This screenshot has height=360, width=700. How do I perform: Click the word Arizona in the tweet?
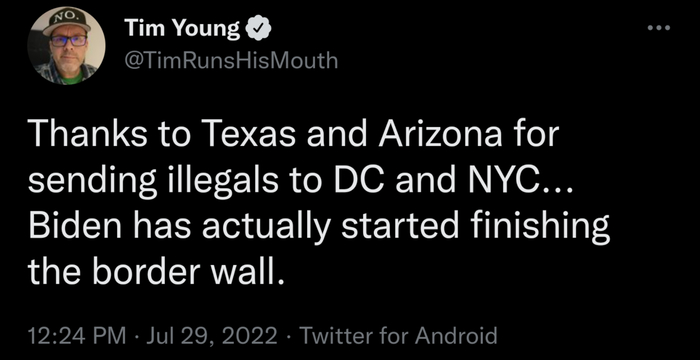[441, 136]
